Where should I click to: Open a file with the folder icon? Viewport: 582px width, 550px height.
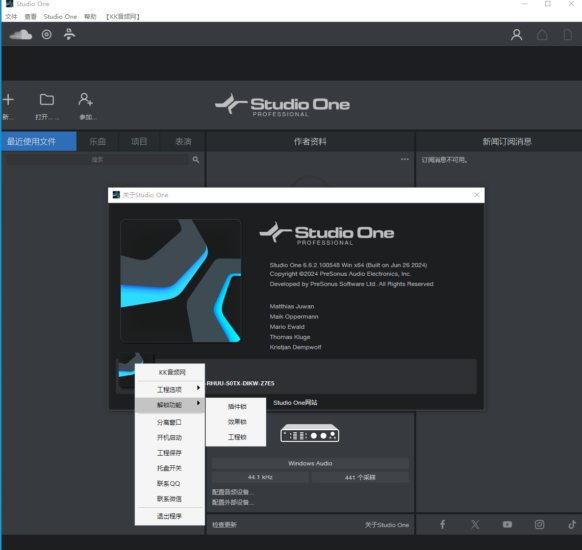click(47, 99)
